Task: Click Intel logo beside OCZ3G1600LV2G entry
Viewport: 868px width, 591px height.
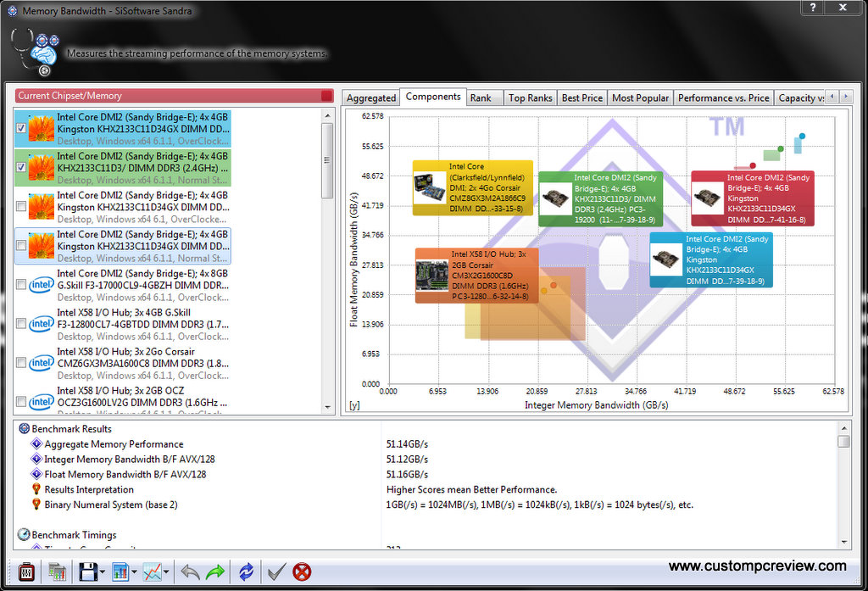Action: pos(42,402)
